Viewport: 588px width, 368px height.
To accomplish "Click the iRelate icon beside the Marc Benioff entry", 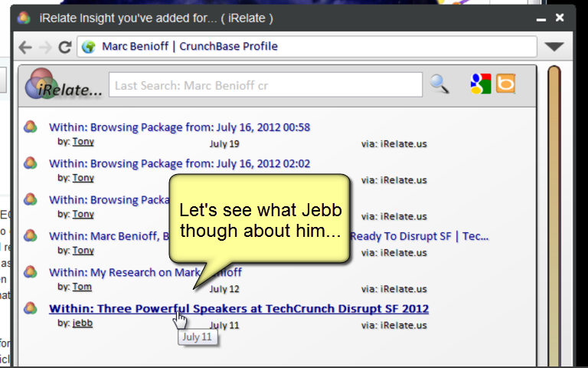I will tap(31, 235).
